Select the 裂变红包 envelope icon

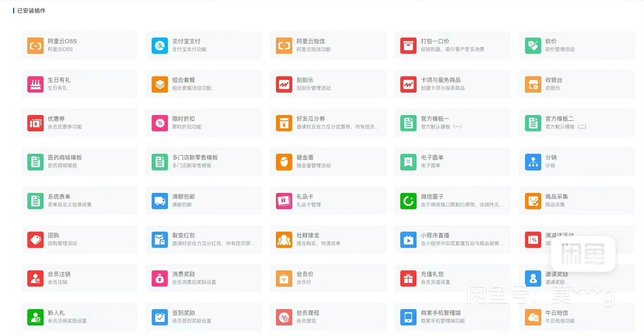(160, 240)
